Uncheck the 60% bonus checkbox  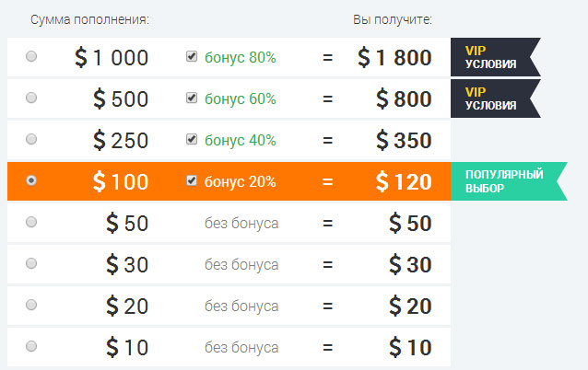[x=192, y=98]
